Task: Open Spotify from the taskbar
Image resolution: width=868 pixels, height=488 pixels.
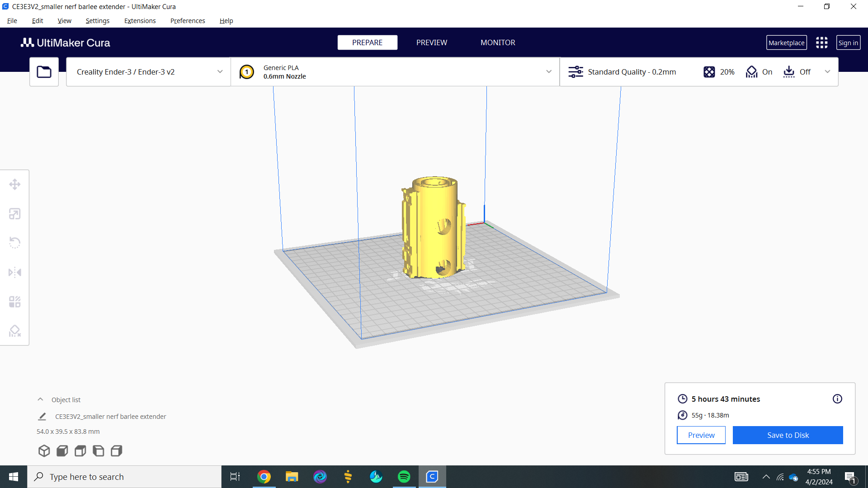Action: pos(404,477)
